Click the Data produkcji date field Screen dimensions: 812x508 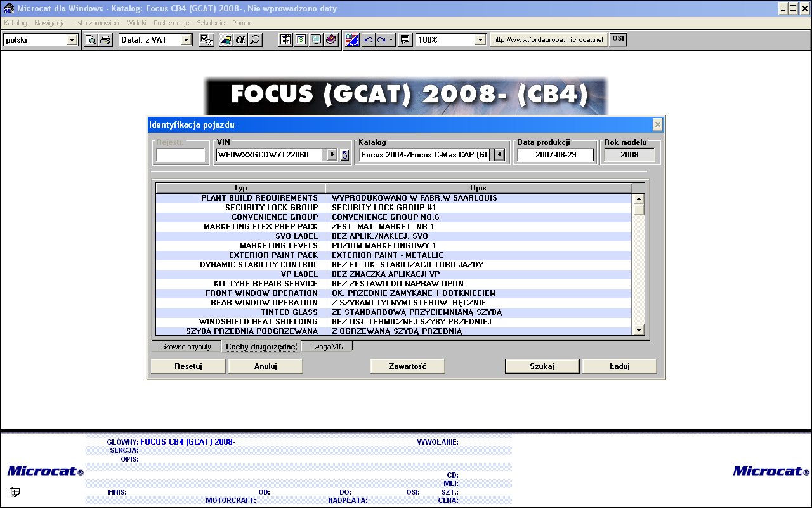[x=556, y=155]
